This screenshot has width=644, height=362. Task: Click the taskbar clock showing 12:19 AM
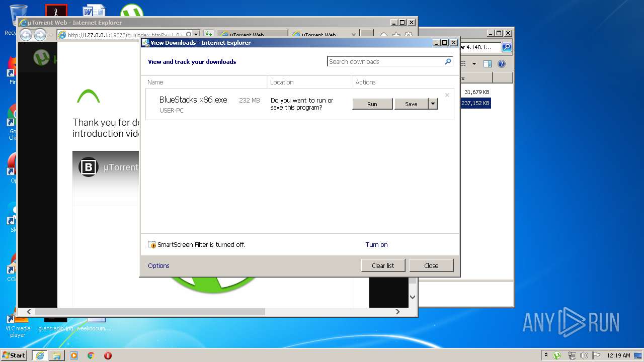coord(618,355)
